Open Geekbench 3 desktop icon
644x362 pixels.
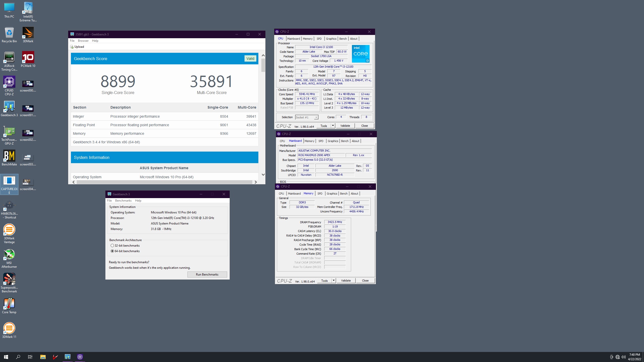(x=9, y=109)
